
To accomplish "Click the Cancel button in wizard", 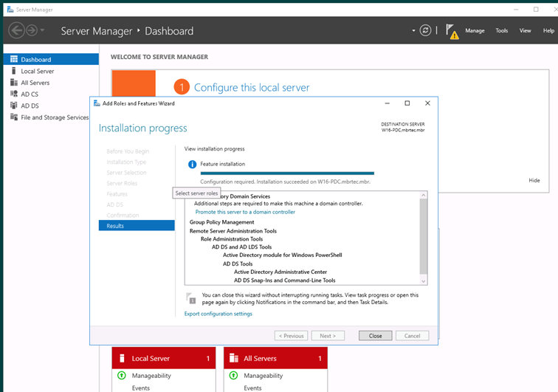I will pyautogui.click(x=412, y=336).
